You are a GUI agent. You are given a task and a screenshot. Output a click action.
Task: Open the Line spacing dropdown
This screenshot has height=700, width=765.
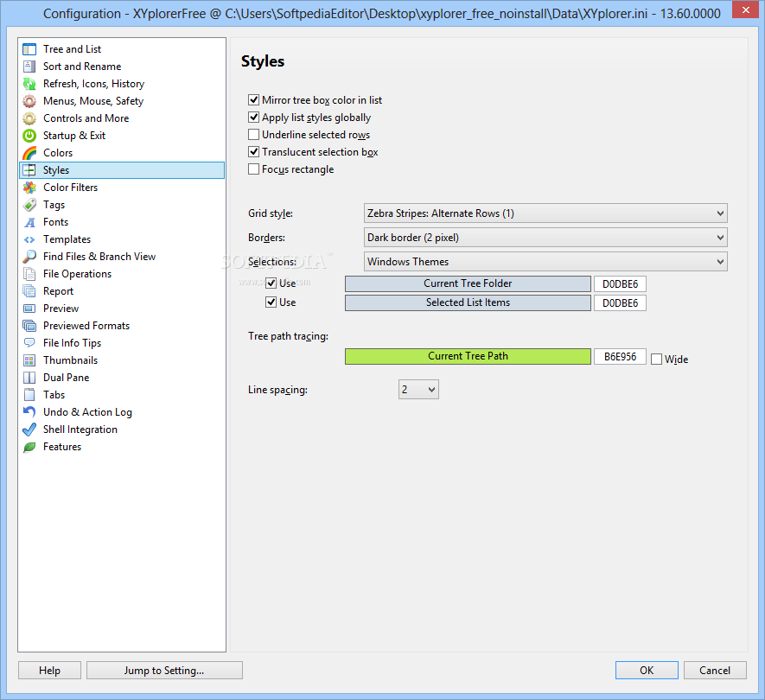point(418,389)
